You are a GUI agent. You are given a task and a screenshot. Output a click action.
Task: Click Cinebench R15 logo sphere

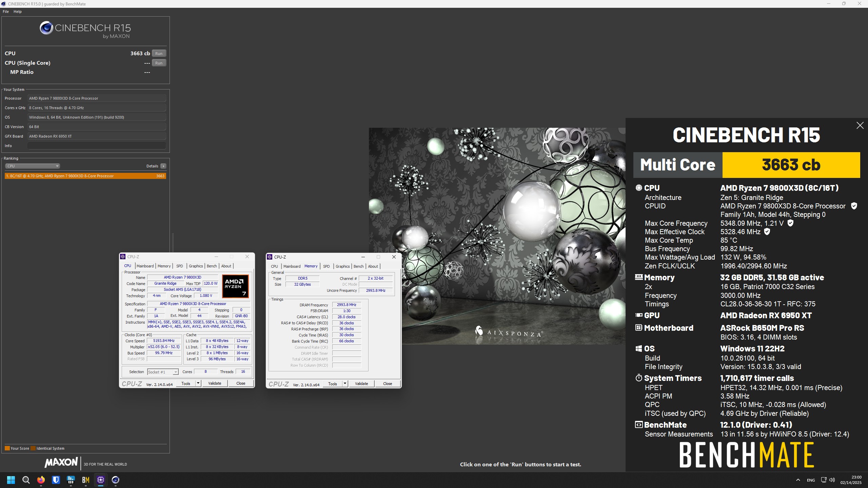(46, 28)
